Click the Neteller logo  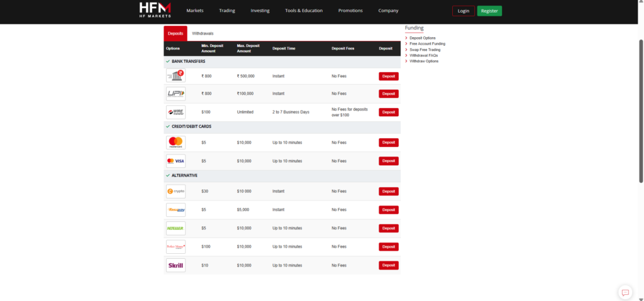(175, 228)
